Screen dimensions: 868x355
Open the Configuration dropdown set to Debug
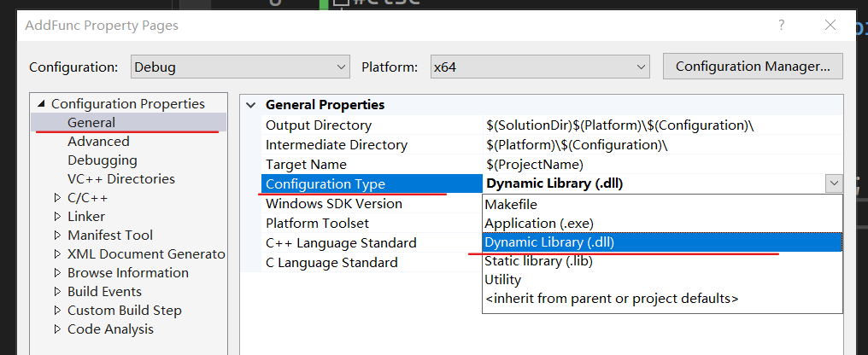(x=240, y=67)
